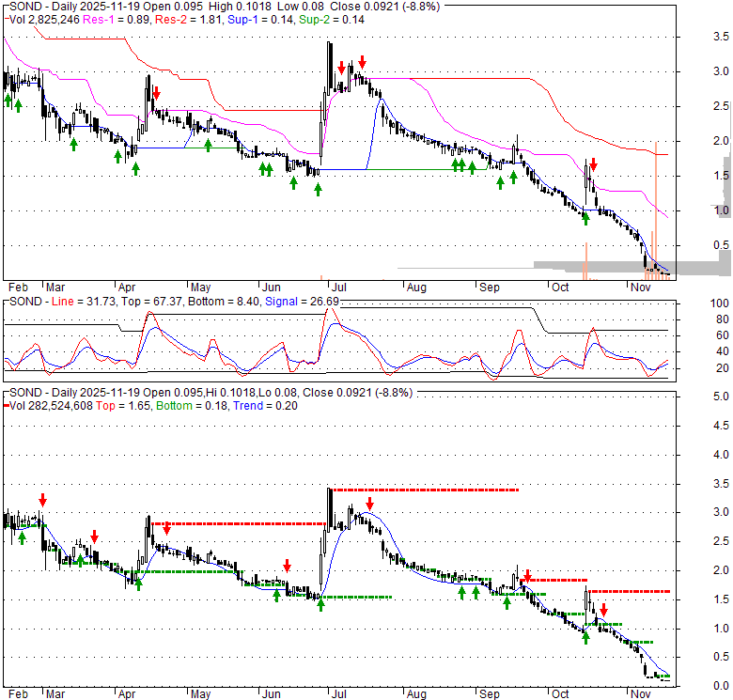Click the 'Top = 67.37' oscillator label
This screenshot has height=700, width=733.
tap(151, 302)
